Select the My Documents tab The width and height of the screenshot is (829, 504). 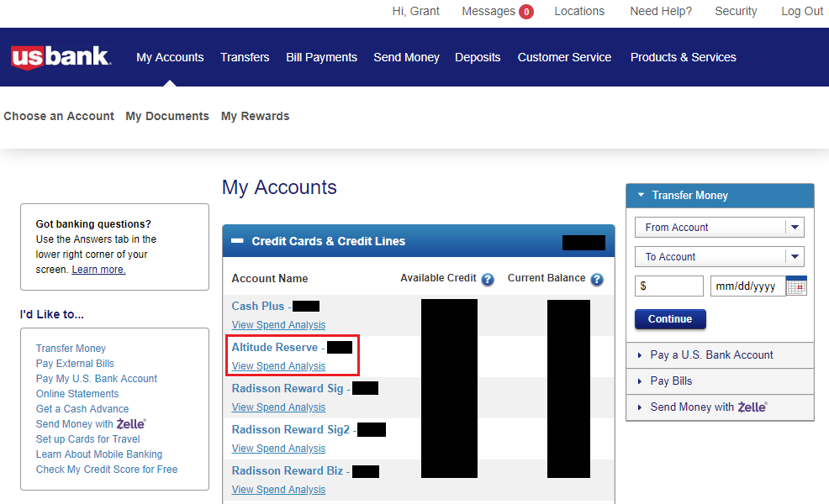(167, 116)
